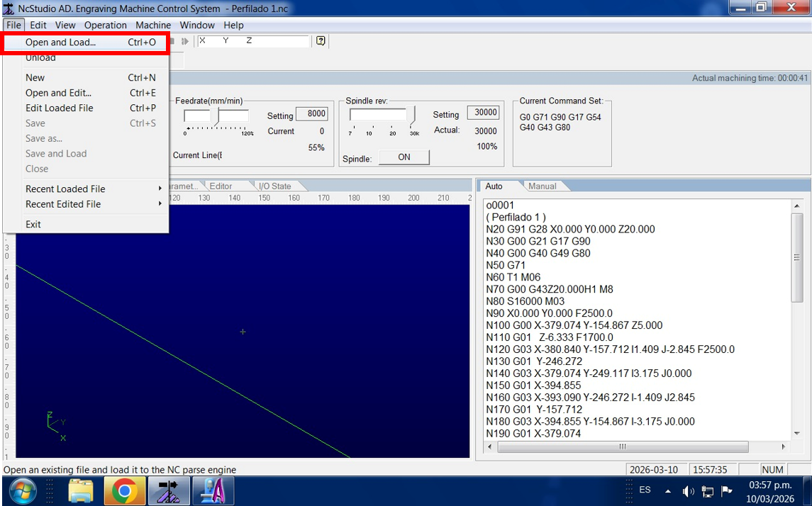The height and width of the screenshot is (506, 812).
Task: Choose Open and Edit... menu entry
Action: (86, 93)
